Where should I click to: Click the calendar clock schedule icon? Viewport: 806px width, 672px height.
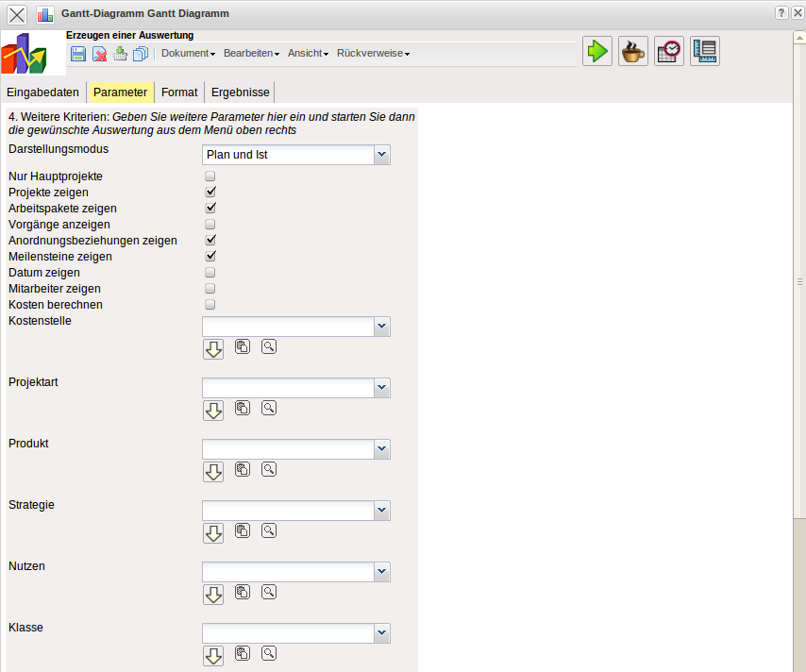point(669,51)
